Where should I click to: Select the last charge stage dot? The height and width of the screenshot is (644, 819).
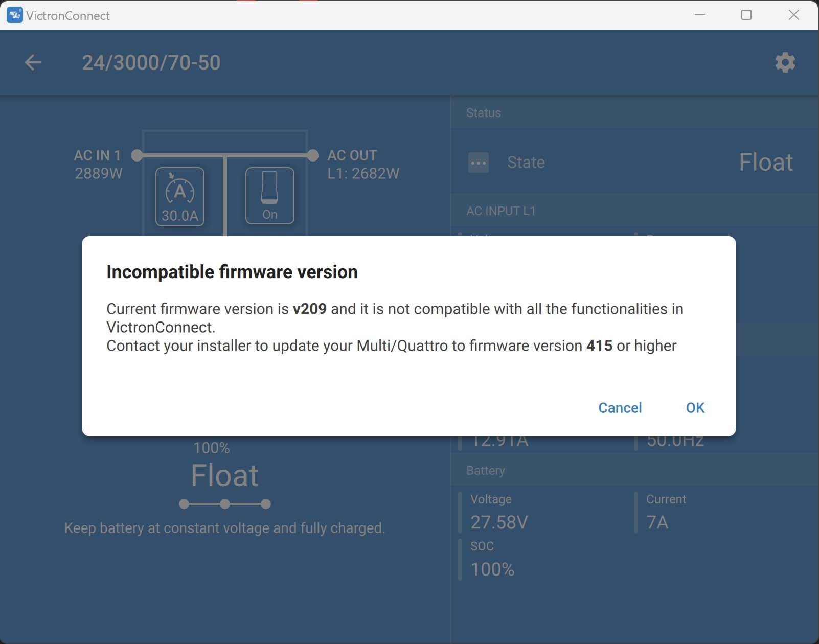tap(265, 504)
